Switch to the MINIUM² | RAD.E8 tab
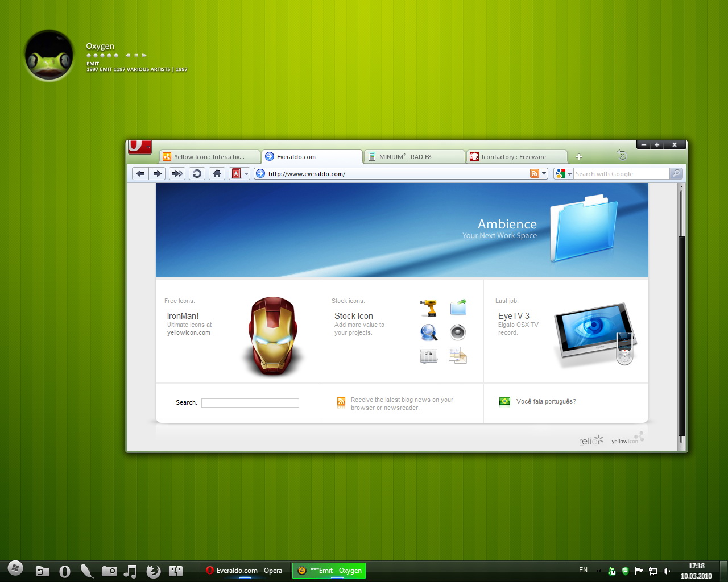The image size is (728, 582). [415, 157]
